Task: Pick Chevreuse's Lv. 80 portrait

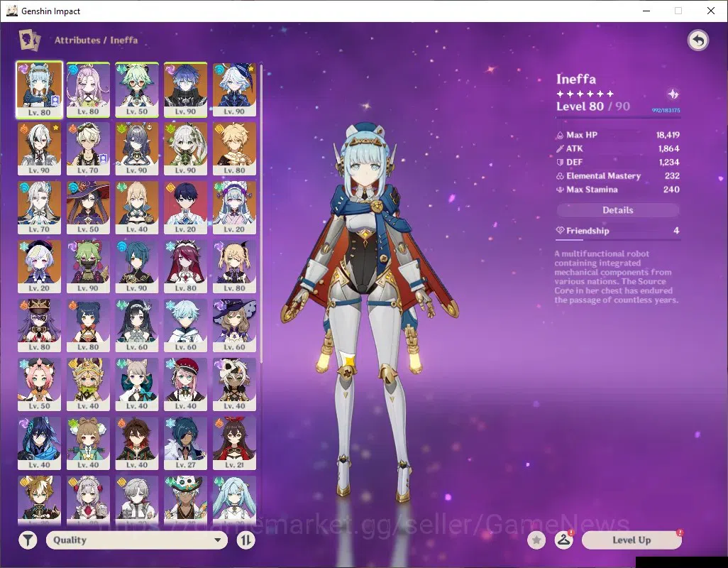Action: click(40, 326)
